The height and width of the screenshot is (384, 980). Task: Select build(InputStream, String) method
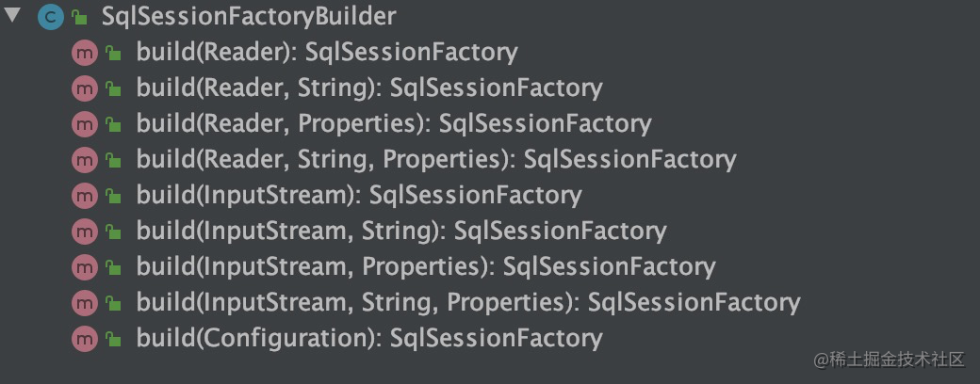tap(401, 232)
